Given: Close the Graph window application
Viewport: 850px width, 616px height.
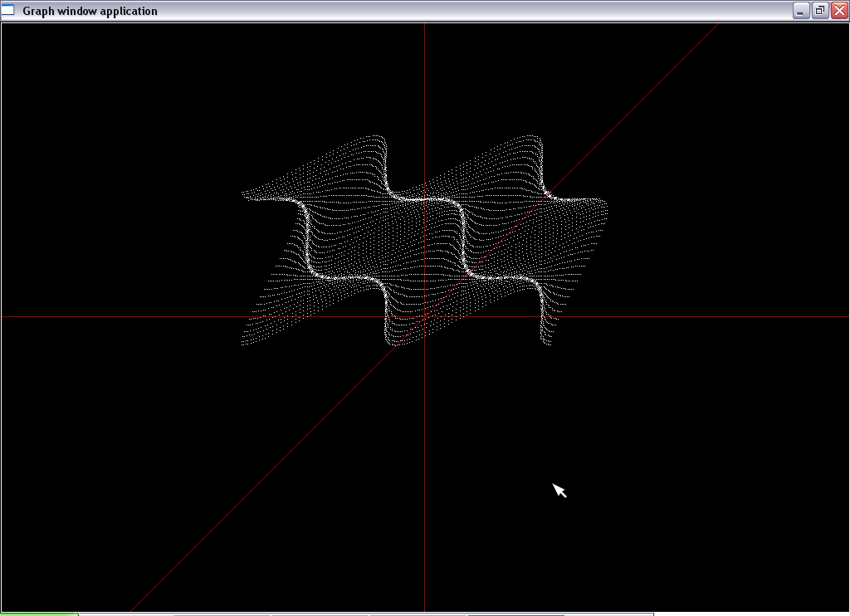Looking at the screenshot, I should pyautogui.click(x=838, y=11).
